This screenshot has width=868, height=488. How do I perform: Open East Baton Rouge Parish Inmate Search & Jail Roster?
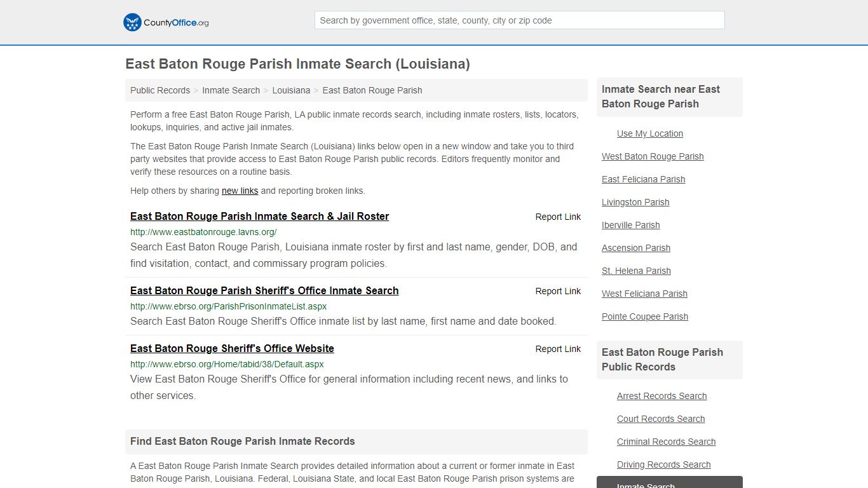259,216
